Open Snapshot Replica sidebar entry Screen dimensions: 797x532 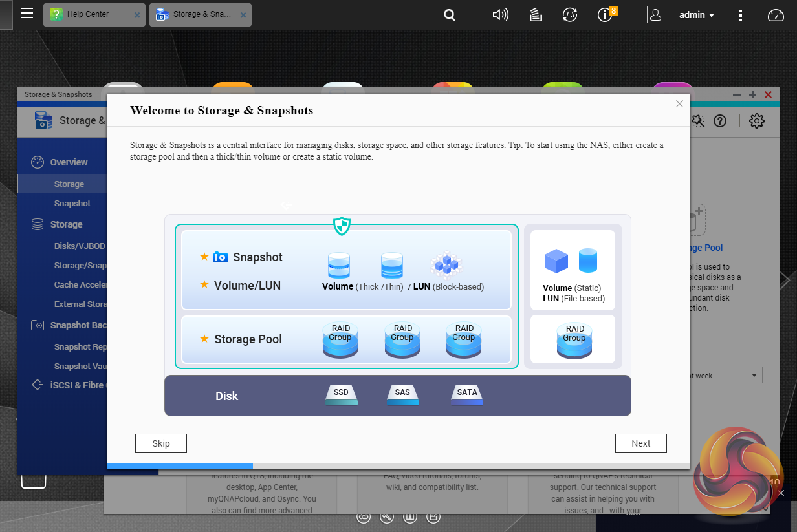[80, 347]
